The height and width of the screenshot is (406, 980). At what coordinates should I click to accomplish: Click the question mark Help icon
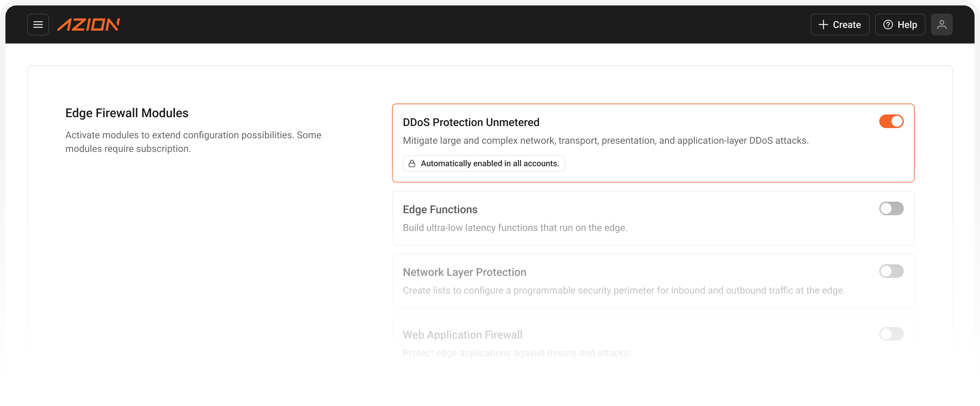(887, 25)
